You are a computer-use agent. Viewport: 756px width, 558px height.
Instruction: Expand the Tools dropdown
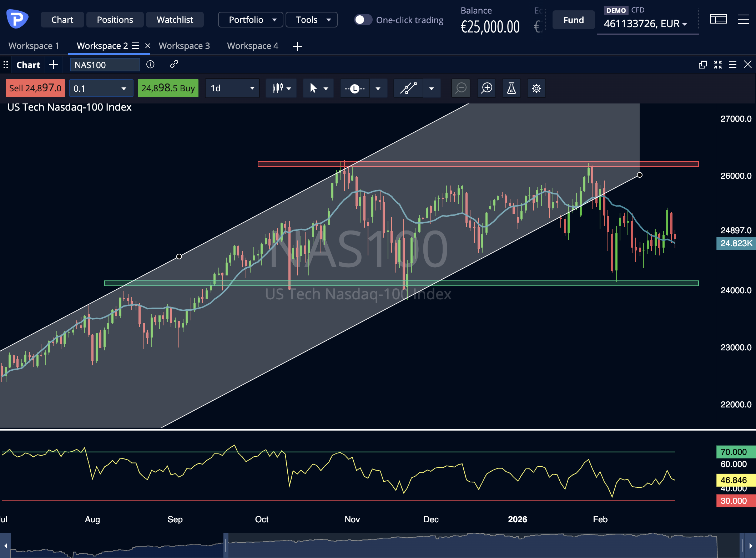tap(311, 20)
